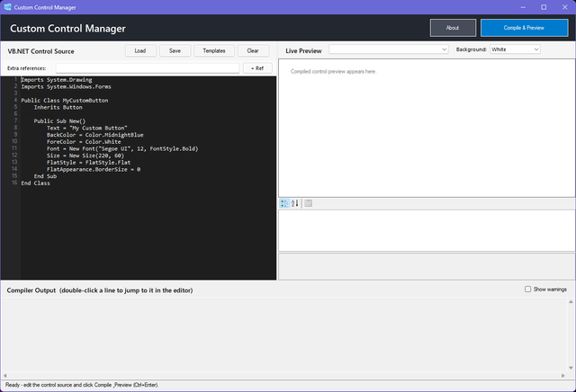
Task: Click the 'Live Preview' label
Action: coord(303,51)
